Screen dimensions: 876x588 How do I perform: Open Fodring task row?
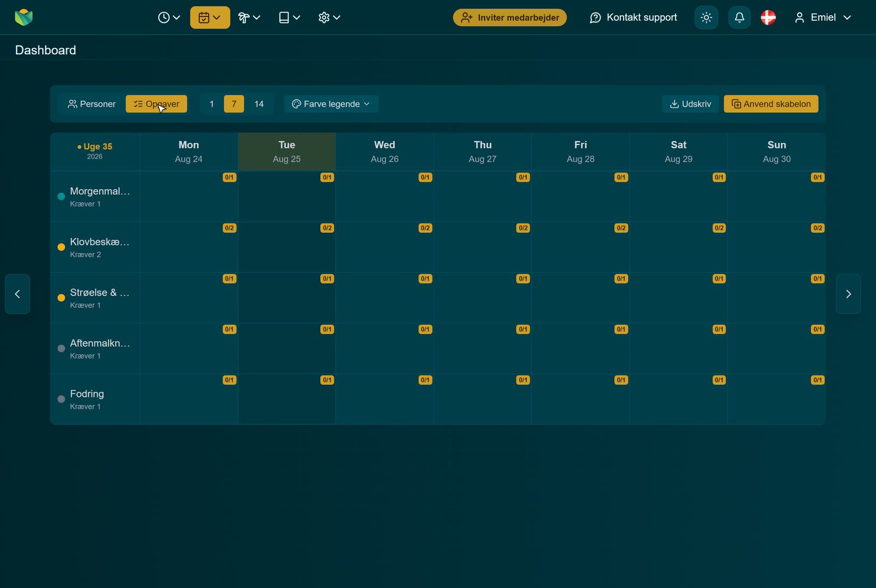pos(95,399)
